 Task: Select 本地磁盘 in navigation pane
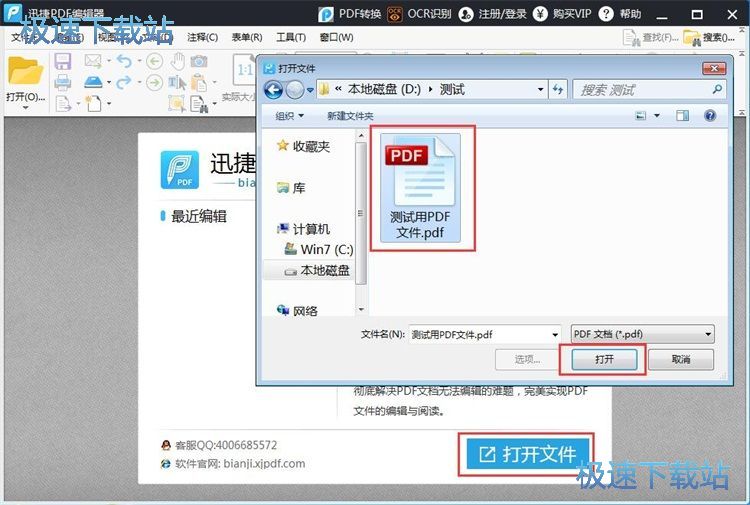click(317, 271)
